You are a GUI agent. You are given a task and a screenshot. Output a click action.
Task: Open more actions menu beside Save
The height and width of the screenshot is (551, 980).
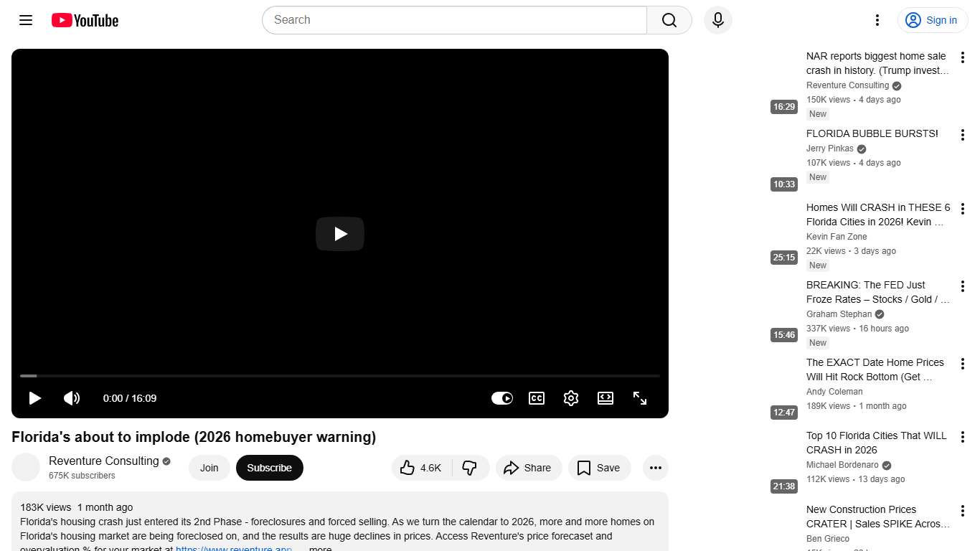[656, 468]
